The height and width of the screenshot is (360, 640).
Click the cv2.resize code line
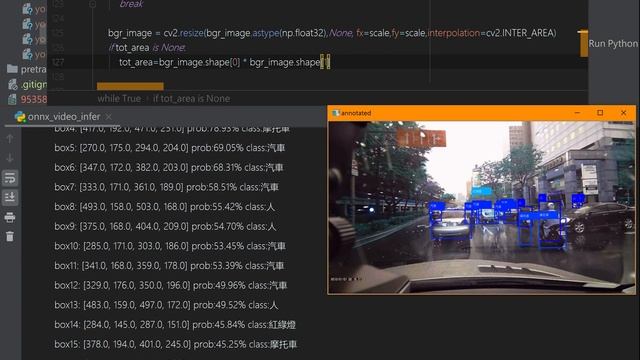[332, 33]
